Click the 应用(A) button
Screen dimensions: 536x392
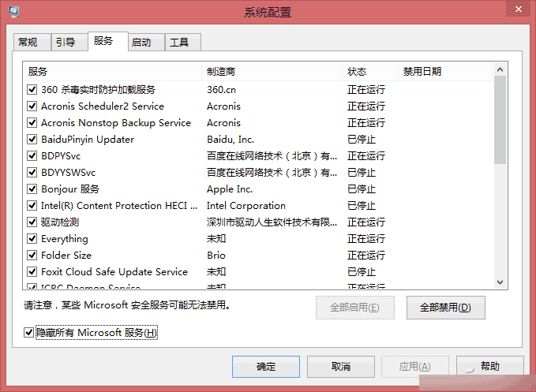click(x=415, y=367)
